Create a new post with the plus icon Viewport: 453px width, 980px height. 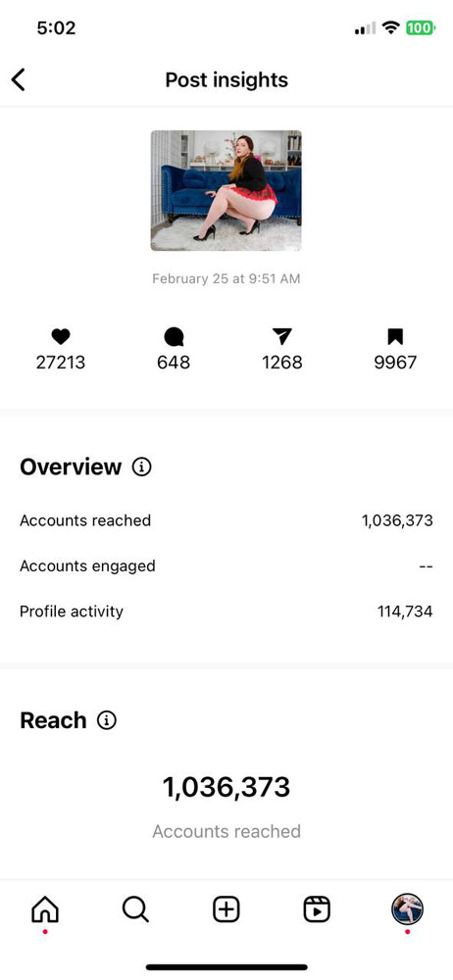[226, 909]
